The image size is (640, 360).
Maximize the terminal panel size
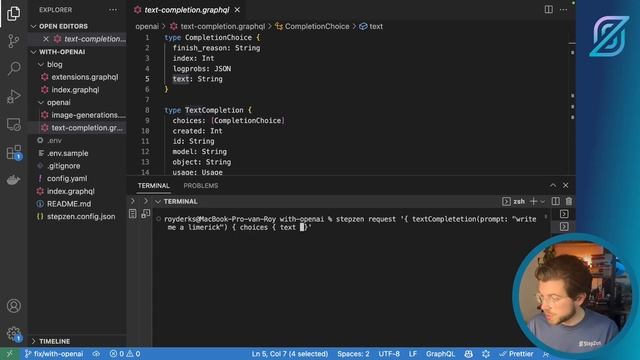click(553, 185)
